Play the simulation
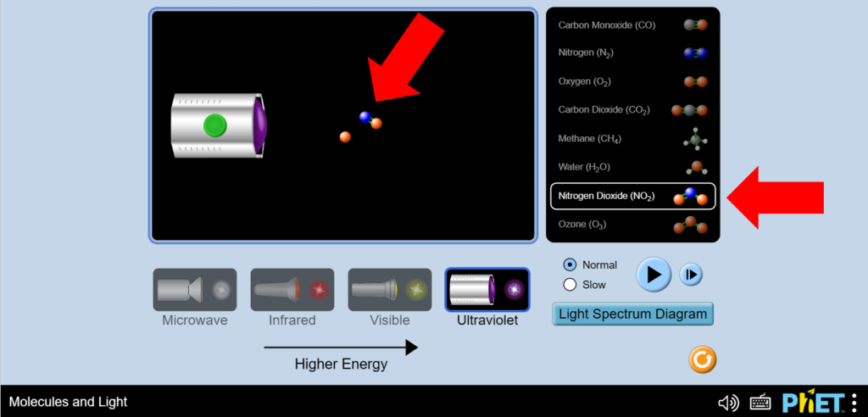The height and width of the screenshot is (417, 868). (x=654, y=274)
